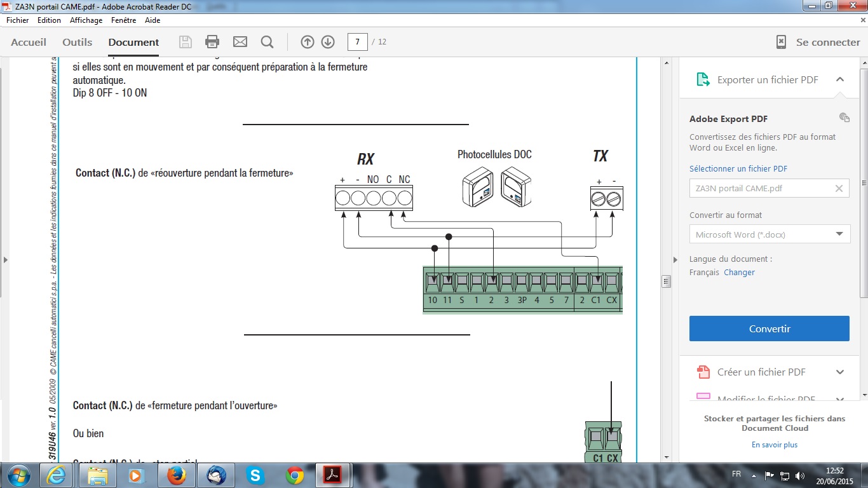Viewport: 868px width, 488px height.
Task: Click Se connecter to sign in
Action: coord(828,42)
